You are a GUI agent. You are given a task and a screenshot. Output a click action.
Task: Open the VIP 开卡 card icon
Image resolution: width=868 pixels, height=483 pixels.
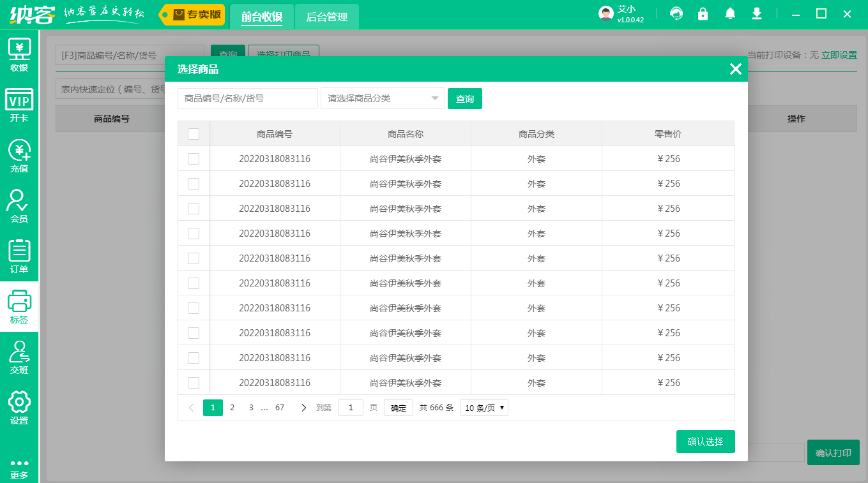[19, 105]
